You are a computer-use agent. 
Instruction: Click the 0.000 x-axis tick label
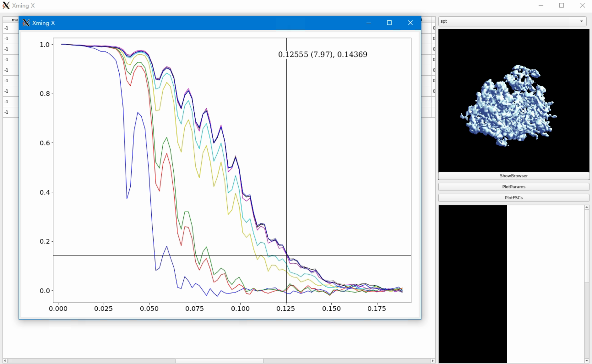pos(58,309)
